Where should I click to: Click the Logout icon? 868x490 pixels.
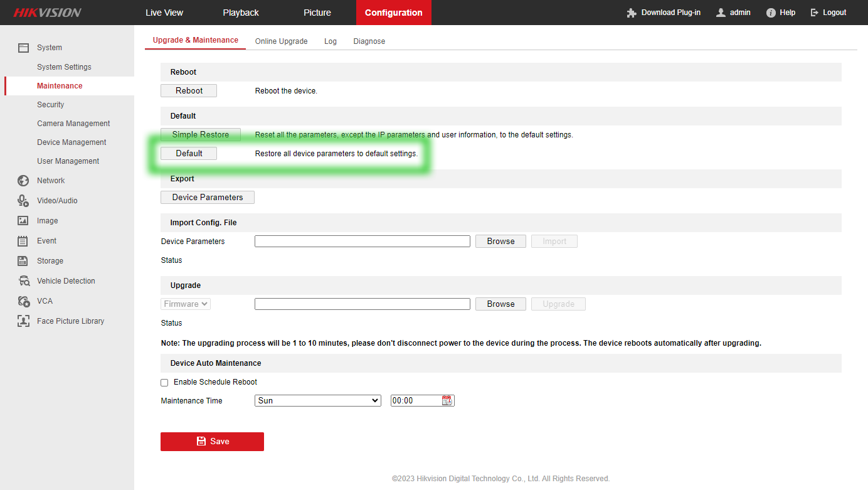815,13
